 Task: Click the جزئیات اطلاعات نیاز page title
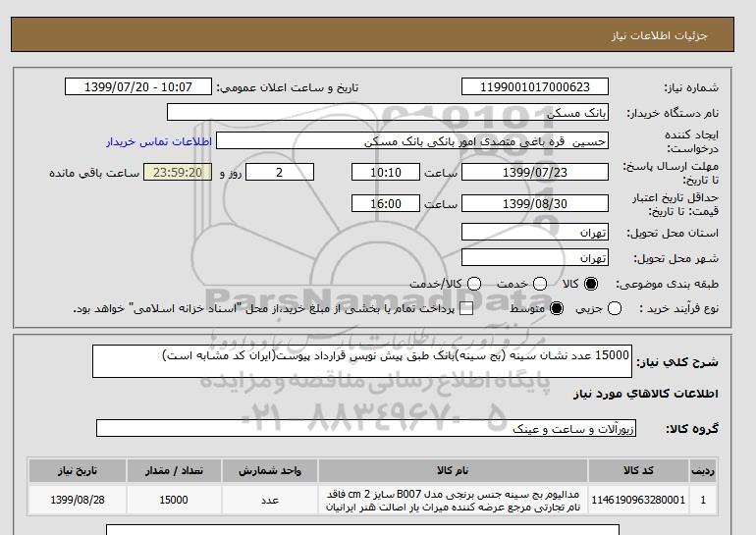tap(660, 35)
